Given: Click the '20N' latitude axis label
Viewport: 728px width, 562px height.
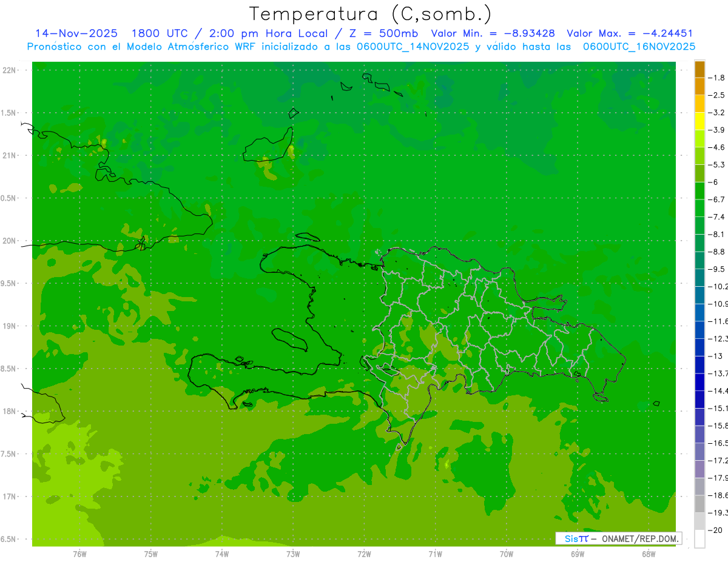Looking at the screenshot, I should pos(9,241).
